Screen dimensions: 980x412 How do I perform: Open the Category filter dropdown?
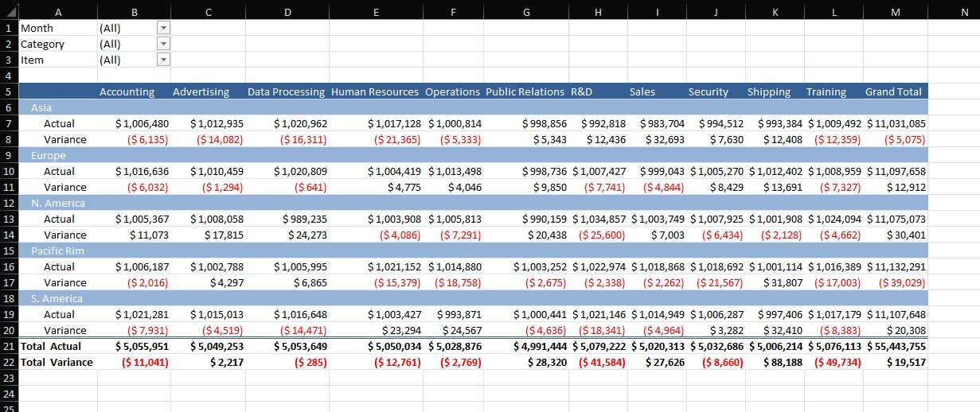point(163,44)
